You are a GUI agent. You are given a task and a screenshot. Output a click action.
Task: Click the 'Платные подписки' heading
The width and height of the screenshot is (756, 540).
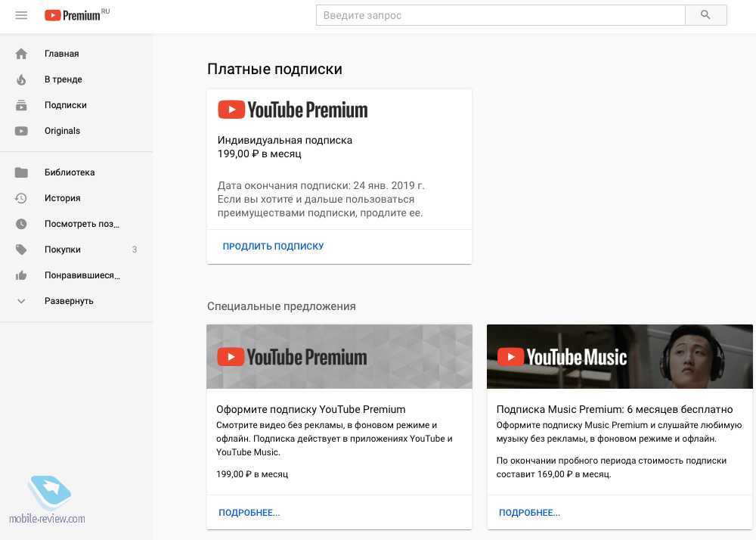pyautogui.click(x=275, y=69)
